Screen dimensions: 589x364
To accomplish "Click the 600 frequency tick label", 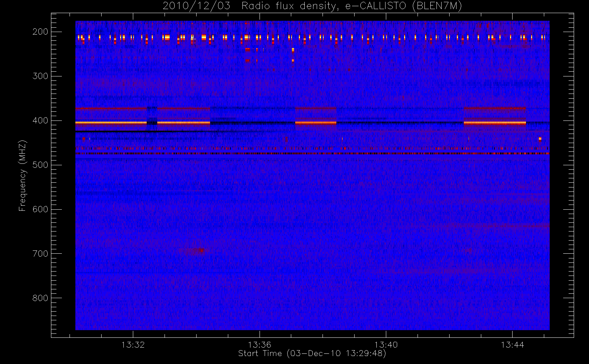I will pyautogui.click(x=40, y=209).
